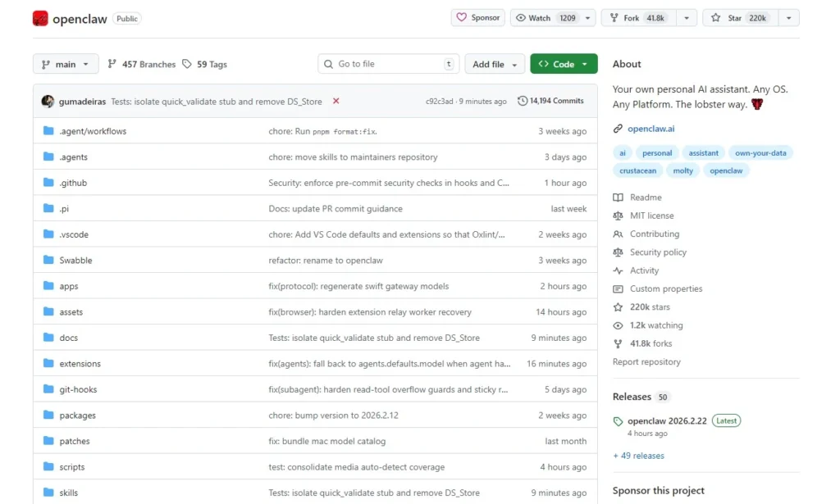Click the Go to file search field
Image resolution: width=840 pixels, height=504 pixels.
[386, 63]
